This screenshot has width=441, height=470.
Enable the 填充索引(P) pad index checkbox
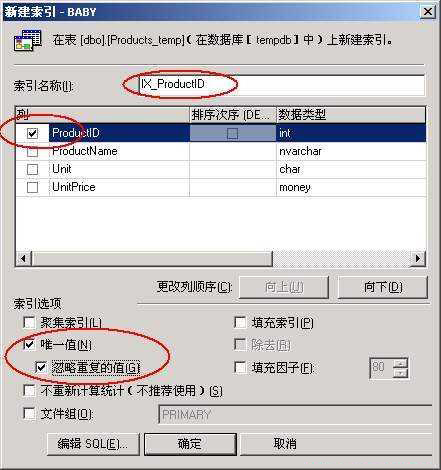click(x=240, y=322)
